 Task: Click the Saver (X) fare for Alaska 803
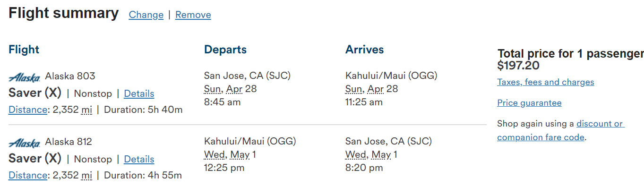tap(35, 93)
